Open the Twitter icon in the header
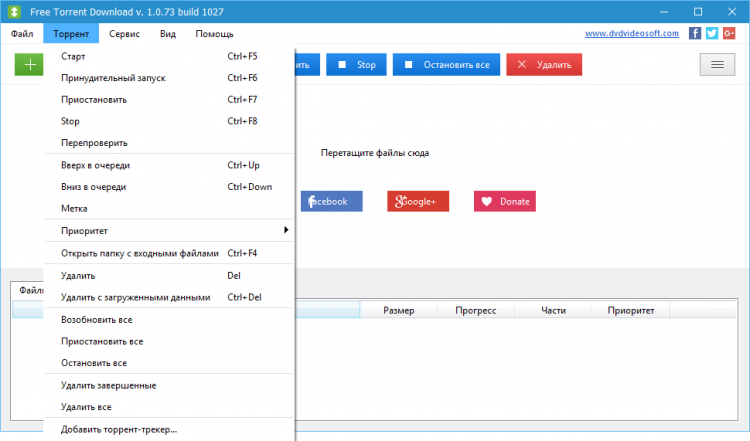This screenshot has height=441, width=750. pyautogui.click(x=712, y=33)
